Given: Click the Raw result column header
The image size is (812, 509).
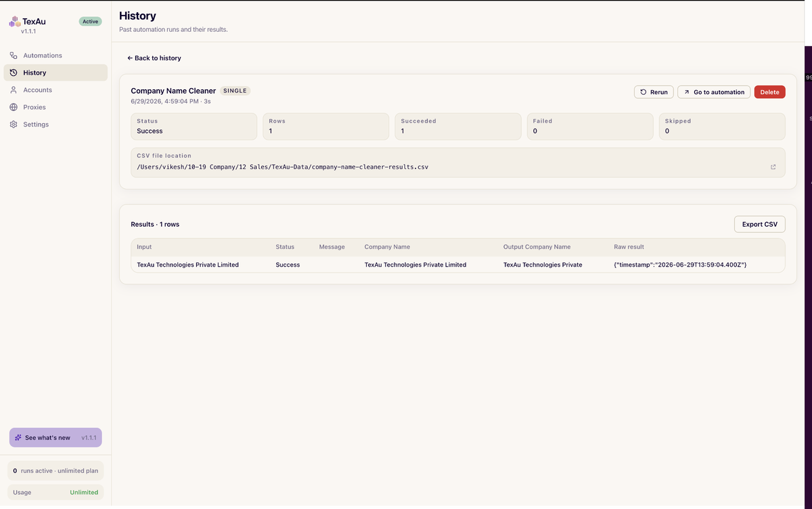Looking at the screenshot, I should point(629,247).
